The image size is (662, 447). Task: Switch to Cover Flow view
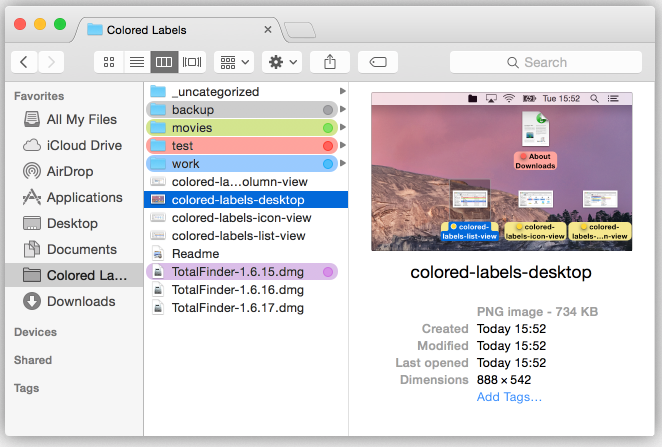click(192, 62)
